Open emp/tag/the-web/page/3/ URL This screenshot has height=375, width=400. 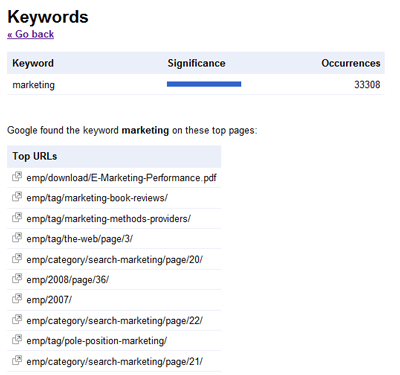click(79, 239)
